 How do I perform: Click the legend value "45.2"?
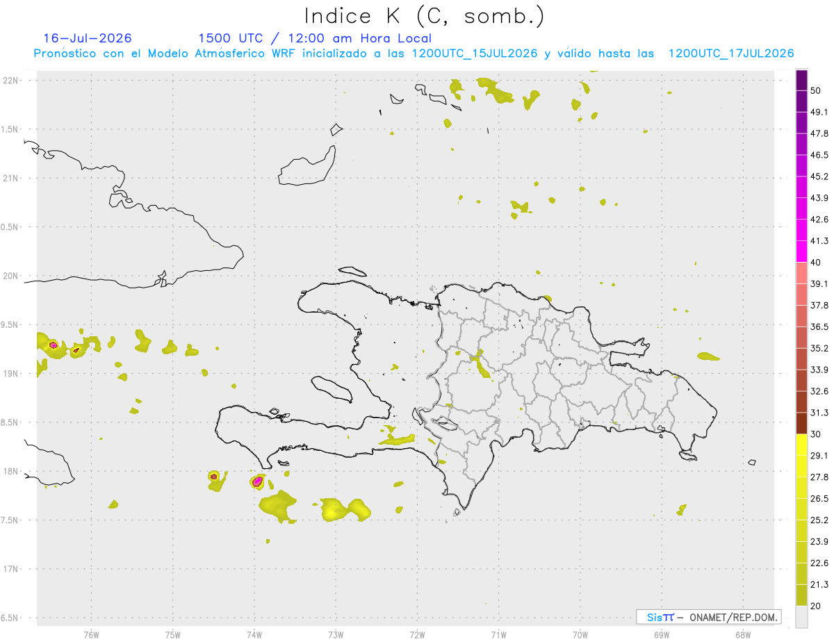click(819, 176)
